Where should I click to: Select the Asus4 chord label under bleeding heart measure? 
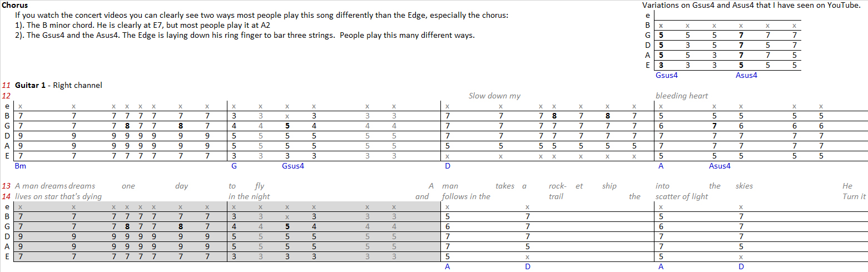[x=720, y=166]
